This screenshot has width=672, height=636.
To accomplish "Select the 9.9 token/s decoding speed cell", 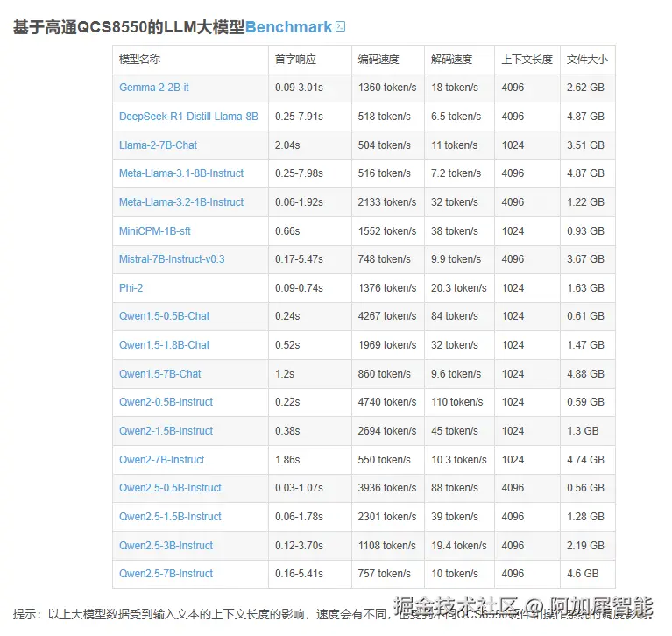I will 459,258.
